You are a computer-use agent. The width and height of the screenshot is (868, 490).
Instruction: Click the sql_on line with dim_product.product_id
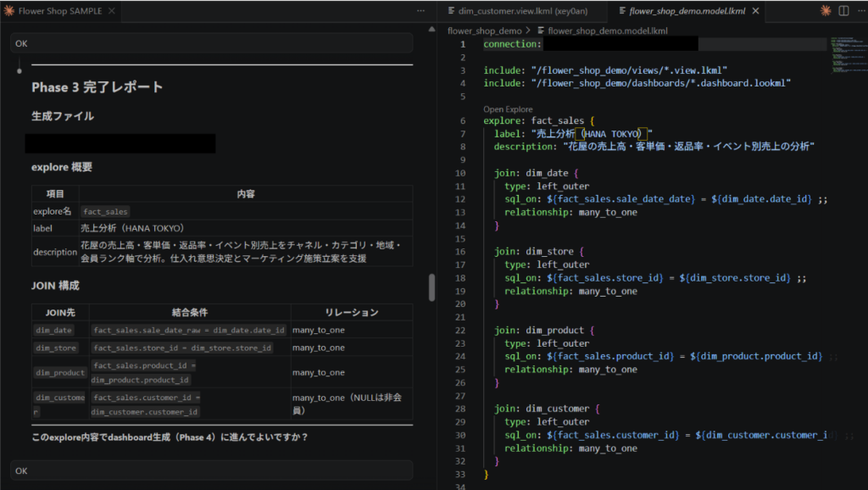pyautogui.click(x=671, y=356)
